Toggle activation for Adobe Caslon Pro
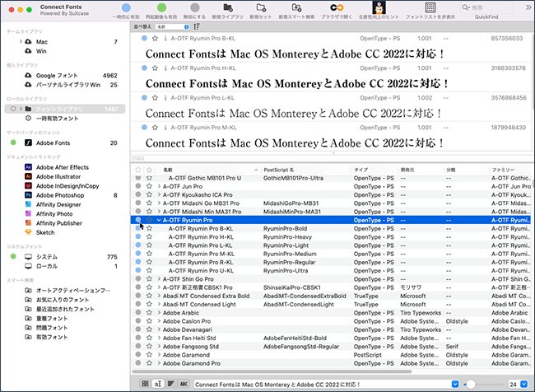 138,321
